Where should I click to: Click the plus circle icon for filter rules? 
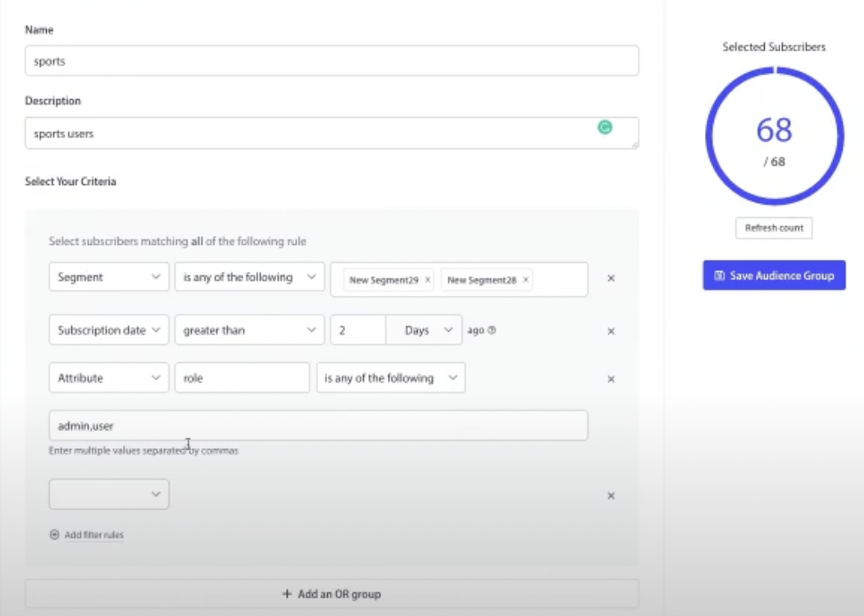tap(54, 535)
